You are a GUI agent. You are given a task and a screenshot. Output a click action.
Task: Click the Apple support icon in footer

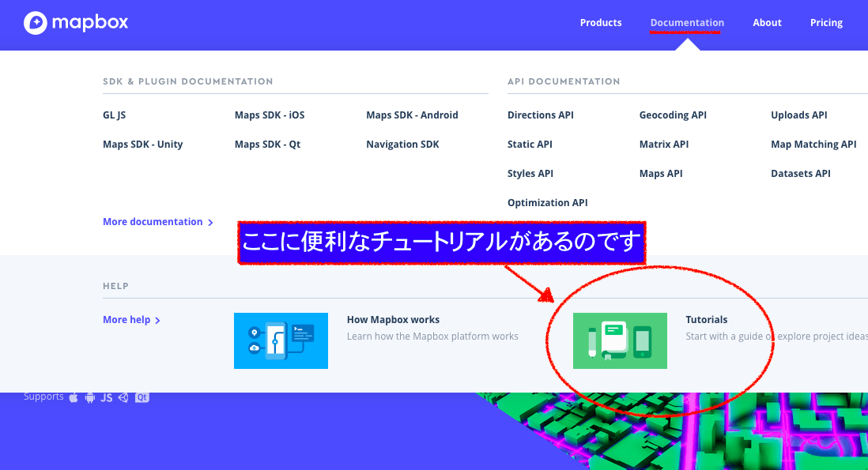73,397
